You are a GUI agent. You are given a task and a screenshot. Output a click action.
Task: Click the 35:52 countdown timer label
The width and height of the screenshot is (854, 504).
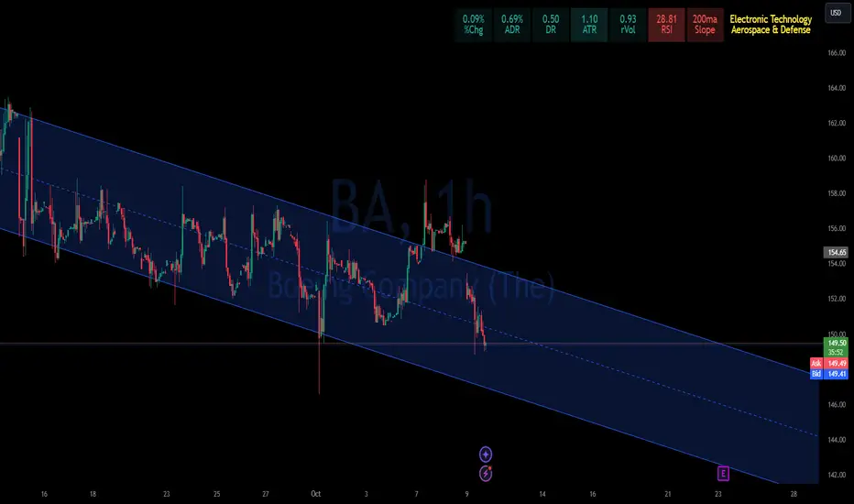click(x=837, y=353)
